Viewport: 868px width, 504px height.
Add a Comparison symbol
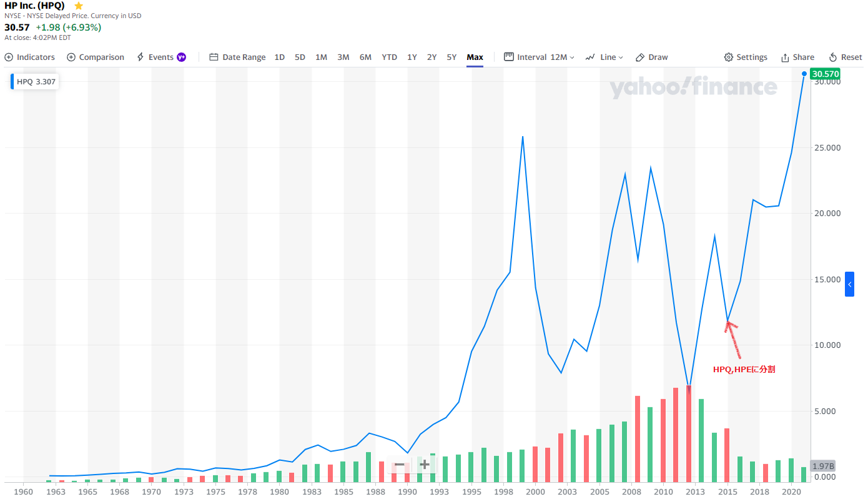(x=96, y=57)
